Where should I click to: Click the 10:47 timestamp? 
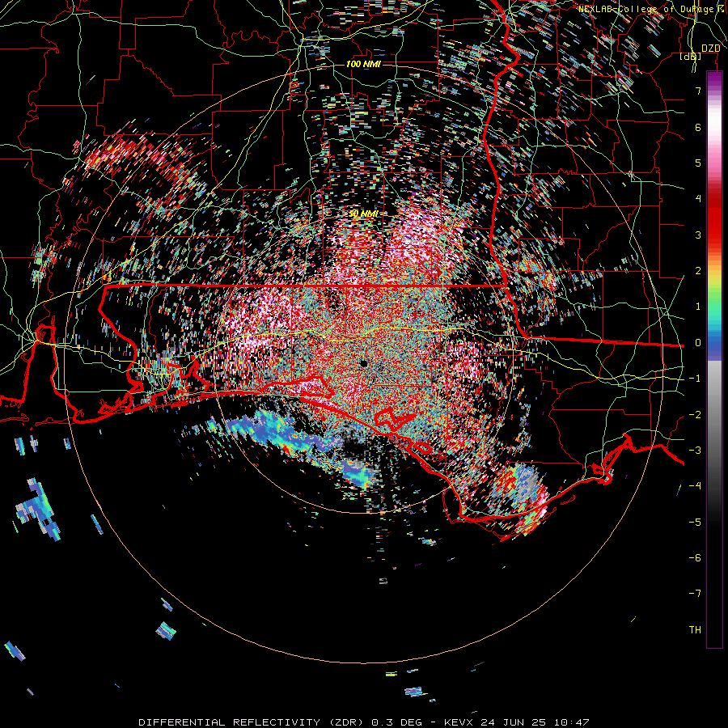(572, 722)
